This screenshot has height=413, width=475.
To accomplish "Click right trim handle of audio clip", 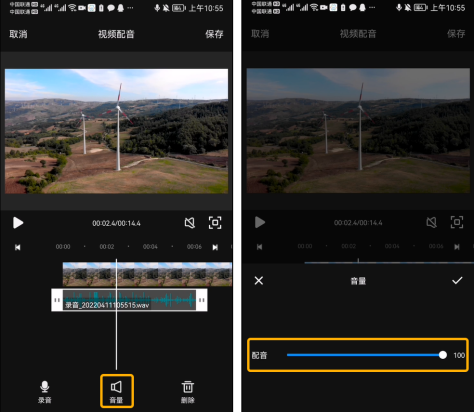I will pos(202,300).
